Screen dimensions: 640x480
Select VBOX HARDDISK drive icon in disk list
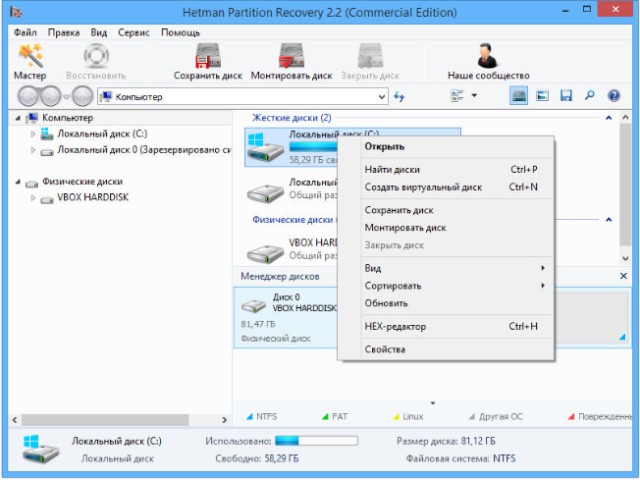coord(266,253)
